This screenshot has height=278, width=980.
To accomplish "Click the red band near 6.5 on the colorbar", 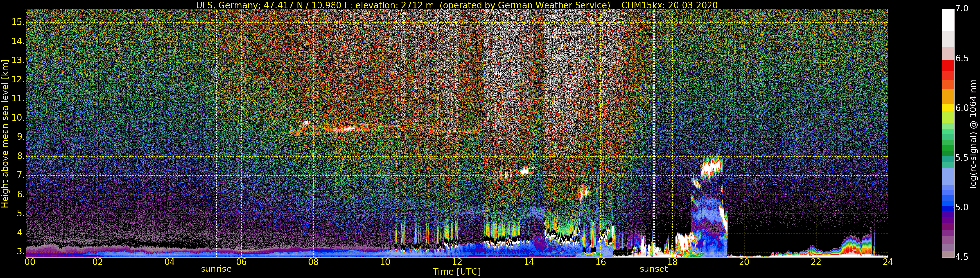I will (x=948, y=65).
